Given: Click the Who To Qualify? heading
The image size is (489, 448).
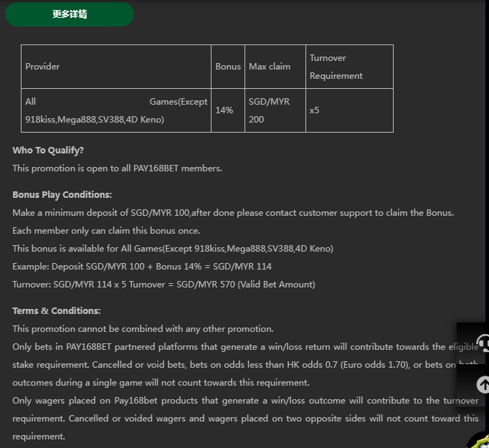Looking at the screenshot, I should pyautogui.click(x=48, y=151).
